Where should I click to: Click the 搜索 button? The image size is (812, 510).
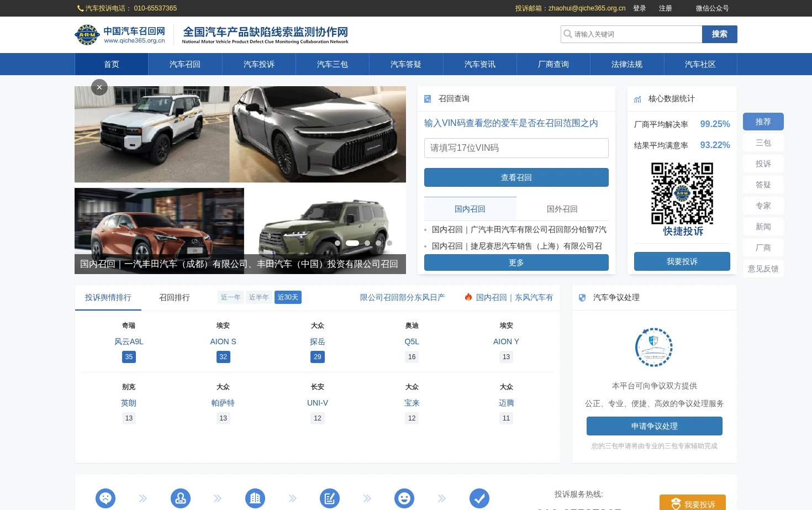point(720,34)
